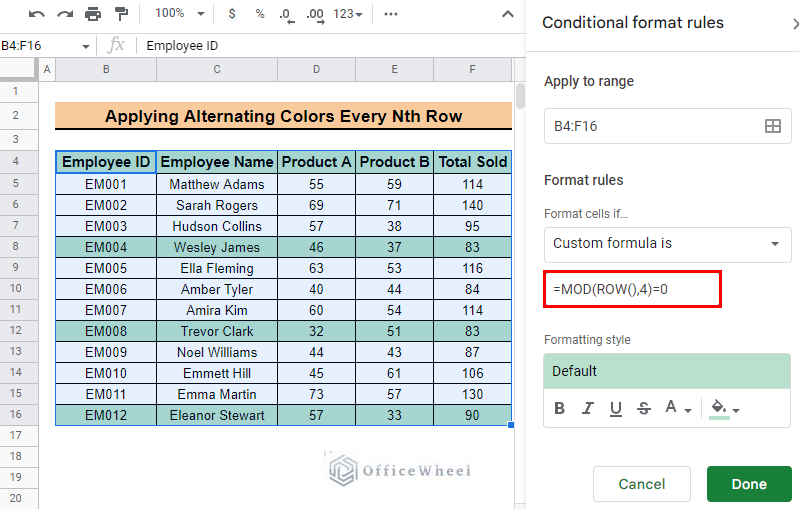Click Total Sold value 140
Image resolution: width=799 pixels, height=509 pixels.
pos(472,205)
